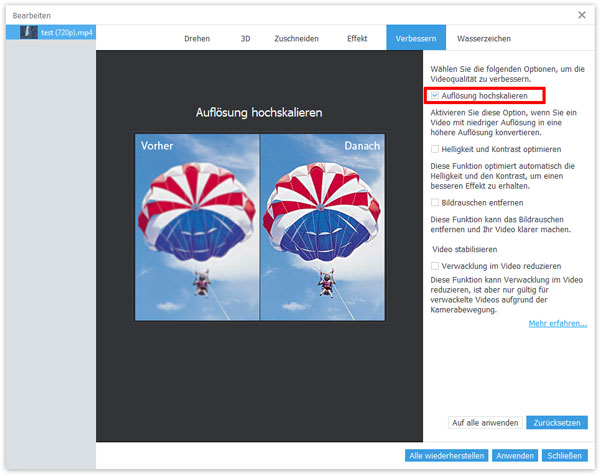Select test (720p).mp4 in file list

coord(51,33)
